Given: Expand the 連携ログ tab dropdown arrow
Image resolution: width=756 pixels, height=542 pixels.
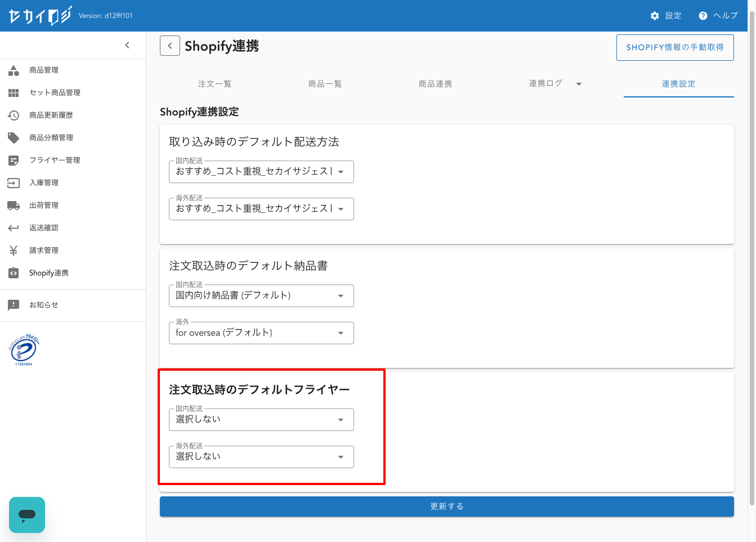Looking at the screenshot, I should click(x=579, y=84).
